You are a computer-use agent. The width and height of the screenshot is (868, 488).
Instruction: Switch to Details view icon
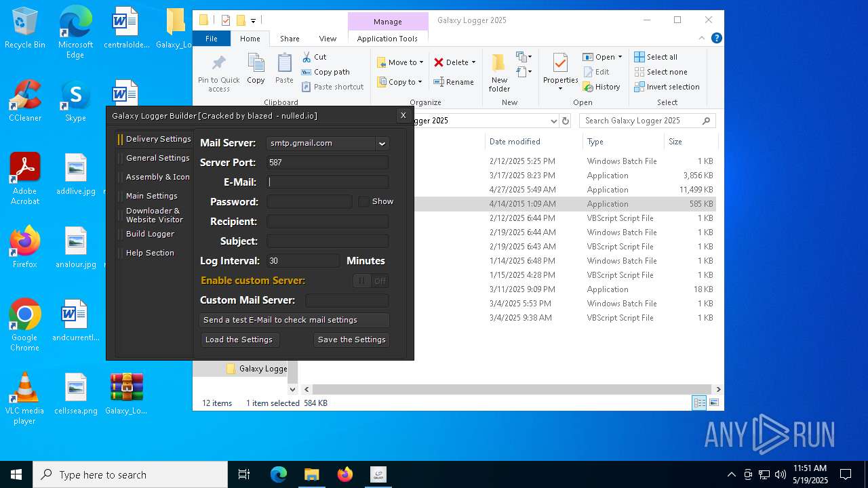pyautogui.click(x=699, y=403)
